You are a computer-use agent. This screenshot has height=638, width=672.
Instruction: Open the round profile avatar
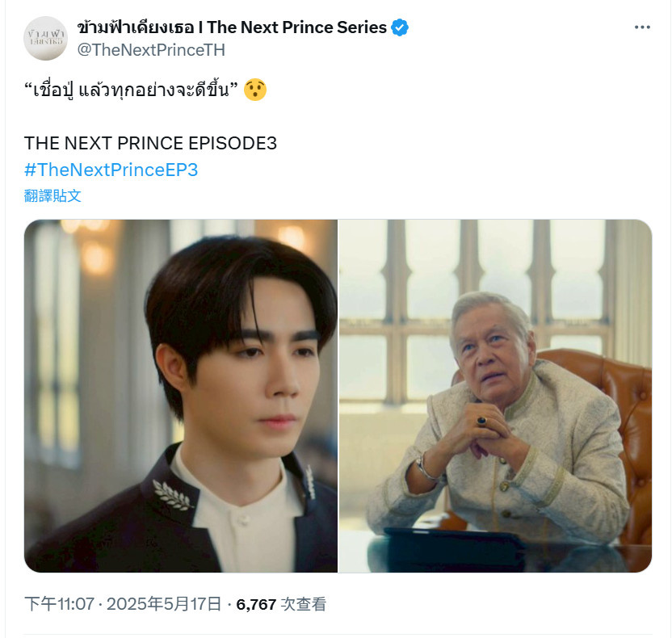click(45, 38)
